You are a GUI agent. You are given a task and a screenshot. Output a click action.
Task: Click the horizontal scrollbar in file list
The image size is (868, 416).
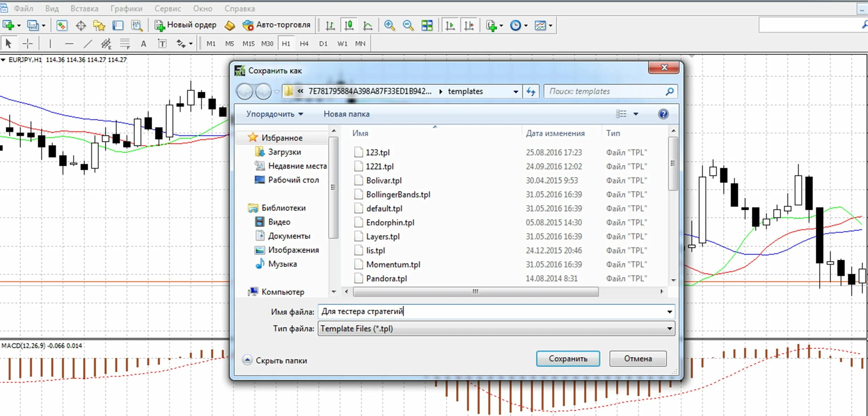coord(475,292)
